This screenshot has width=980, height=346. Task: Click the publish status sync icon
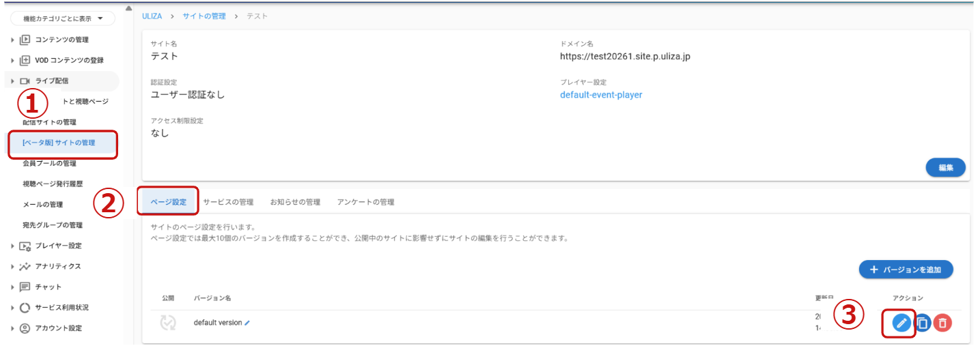168,323
